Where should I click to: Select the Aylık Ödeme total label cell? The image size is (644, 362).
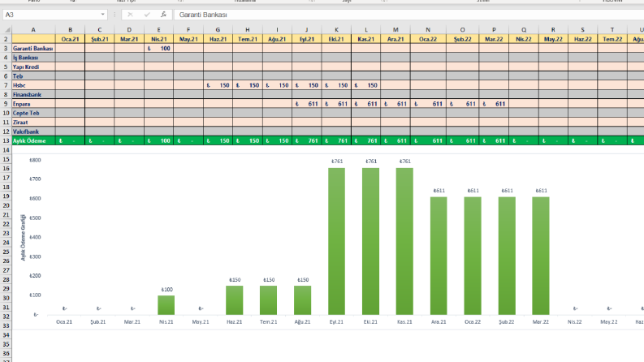pos(33,140)
